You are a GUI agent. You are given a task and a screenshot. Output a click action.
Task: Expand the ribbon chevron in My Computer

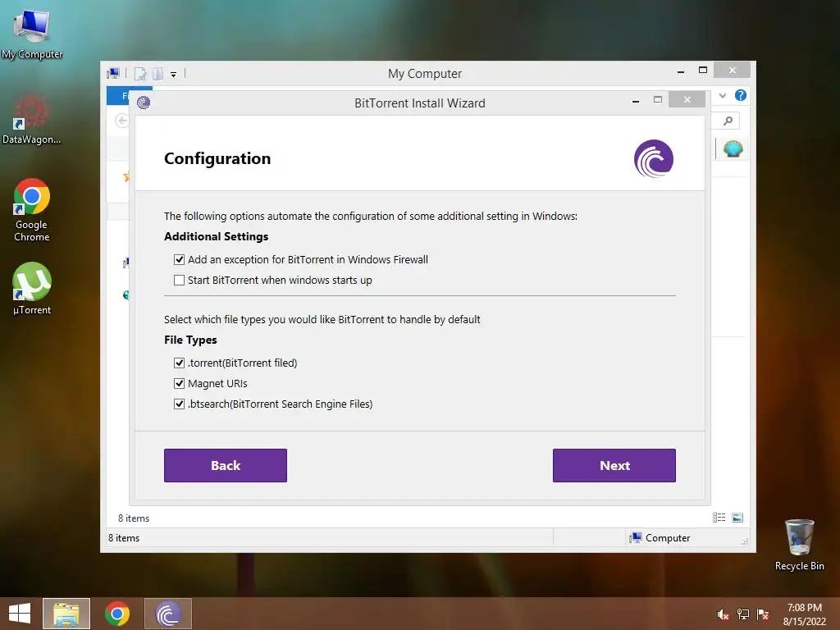coord(723,95)
